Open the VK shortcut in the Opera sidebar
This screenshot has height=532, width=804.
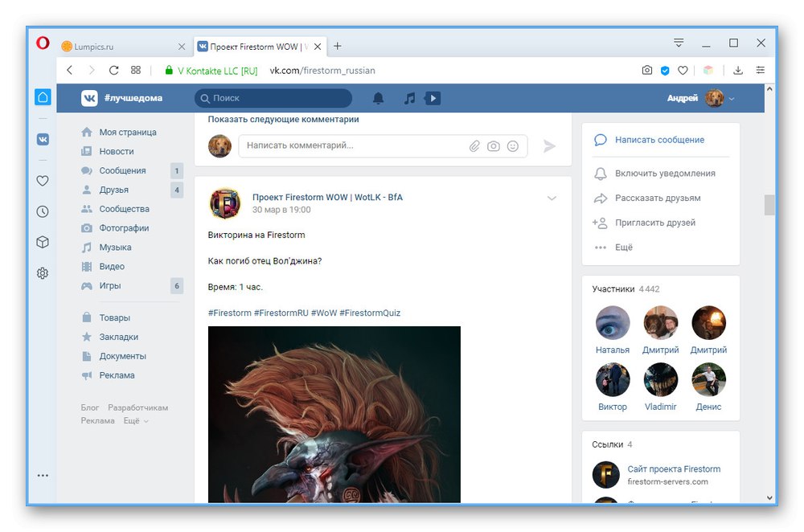[x=43, y=139]
